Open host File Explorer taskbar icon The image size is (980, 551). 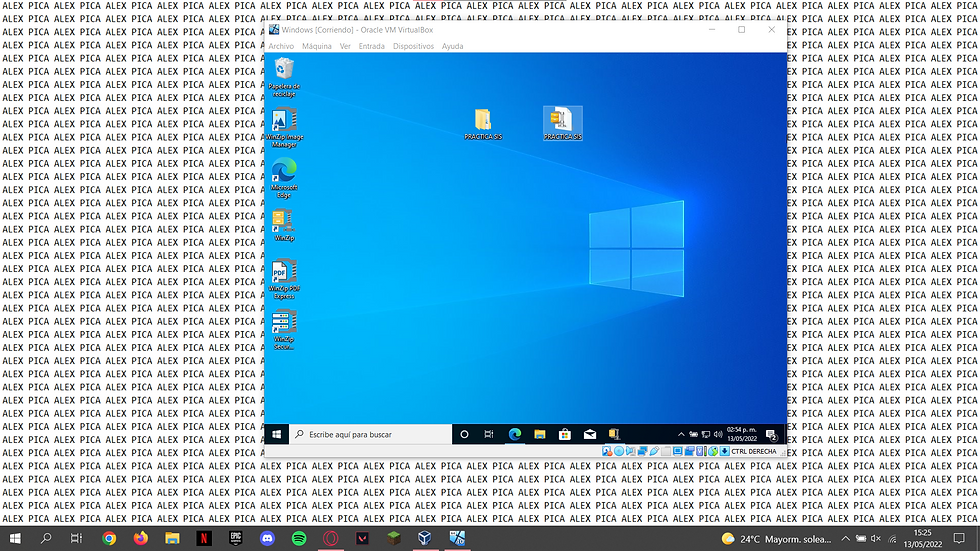[x=172, y=538]
